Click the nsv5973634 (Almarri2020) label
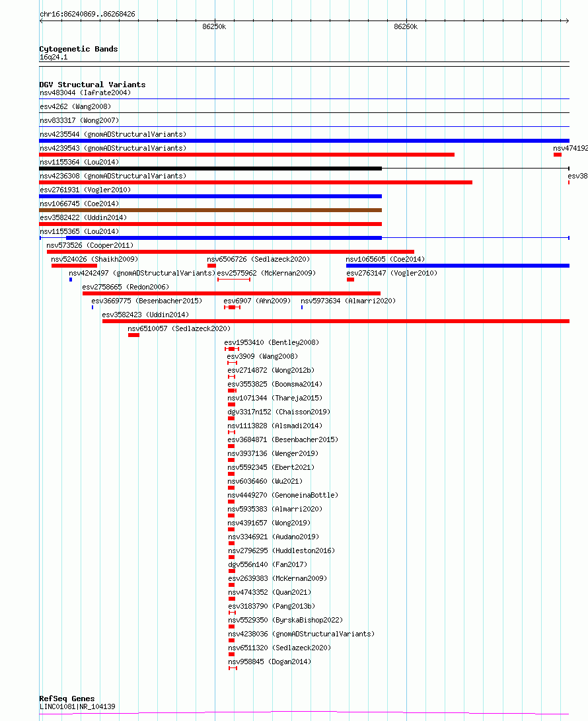588x721 pixels. [x=348, y=301]
